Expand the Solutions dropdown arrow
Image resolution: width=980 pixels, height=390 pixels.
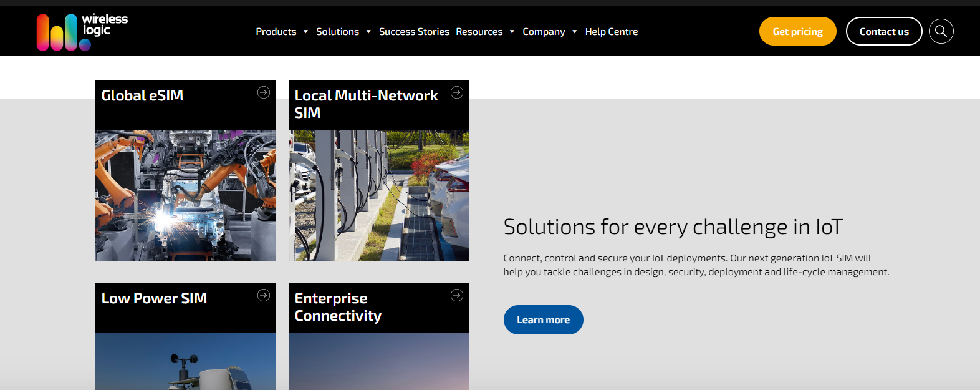(x=368, y=32)
